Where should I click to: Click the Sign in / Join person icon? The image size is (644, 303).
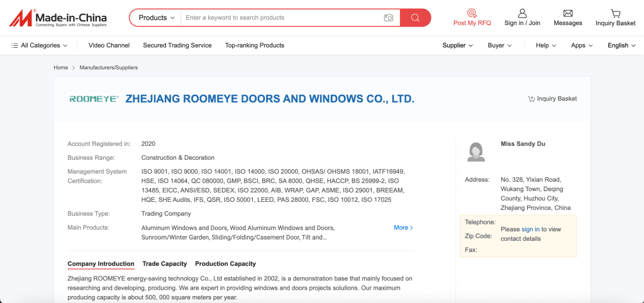tap(522, 13)
